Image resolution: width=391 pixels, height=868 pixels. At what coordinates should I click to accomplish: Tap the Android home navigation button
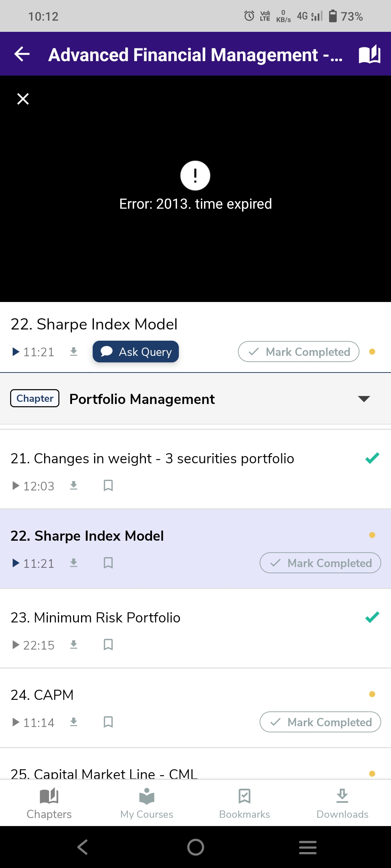click(x=195, y=847)
